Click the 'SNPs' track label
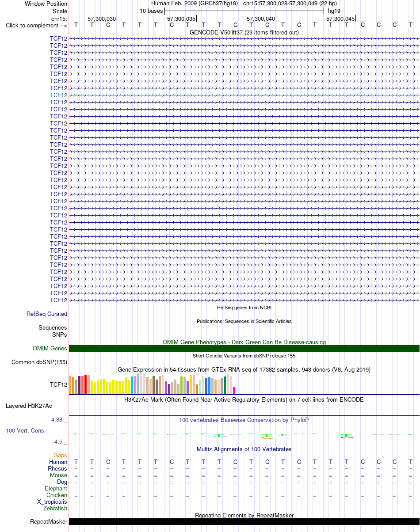This screenshot has width=420, height=532. click(60, 334)
